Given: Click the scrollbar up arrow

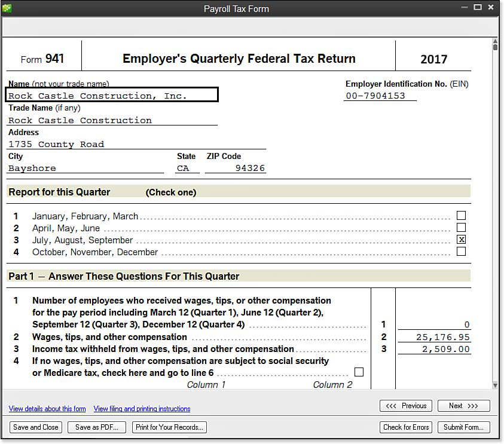Looking at the screenshot, I should (495, 41).
